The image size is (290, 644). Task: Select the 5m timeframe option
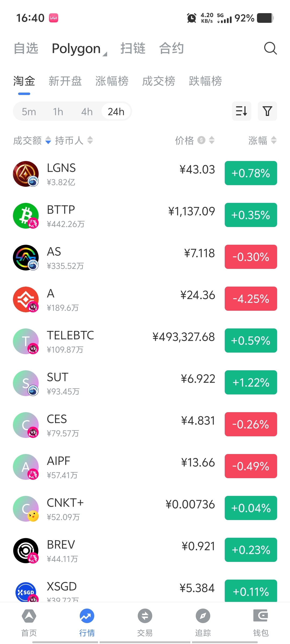click(29, 112)
